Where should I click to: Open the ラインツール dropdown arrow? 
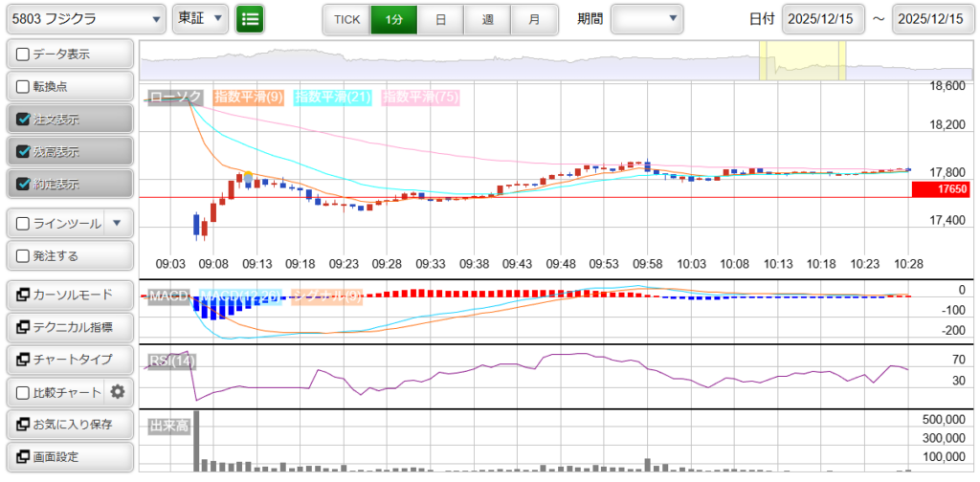click(118, 224)
